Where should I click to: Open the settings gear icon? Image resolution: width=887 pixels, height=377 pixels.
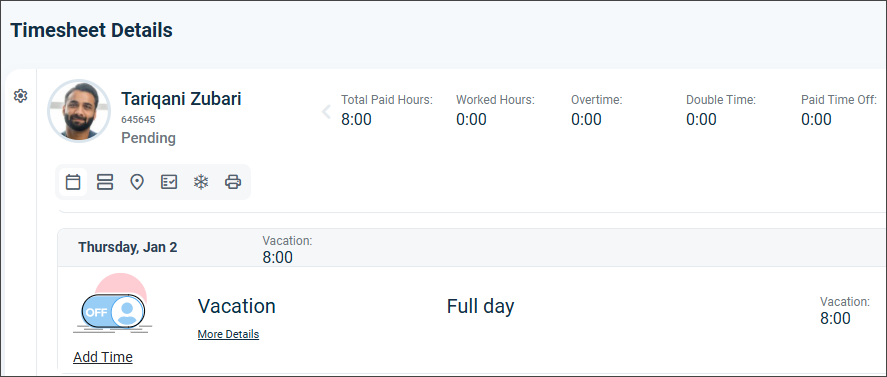click(x=20, y=96)
